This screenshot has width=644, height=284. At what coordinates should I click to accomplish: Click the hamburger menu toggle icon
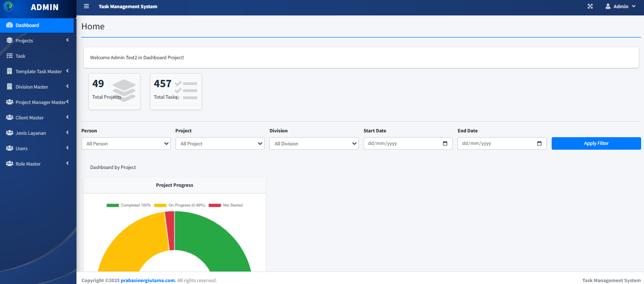(x=86, y=6)
